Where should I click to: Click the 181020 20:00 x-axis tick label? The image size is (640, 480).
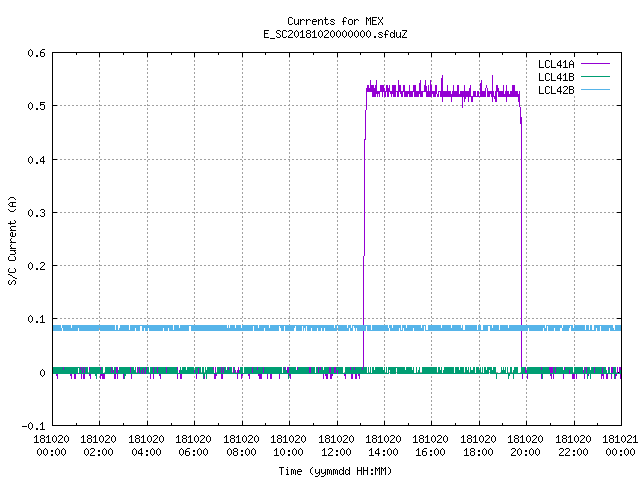pos(525,446)
